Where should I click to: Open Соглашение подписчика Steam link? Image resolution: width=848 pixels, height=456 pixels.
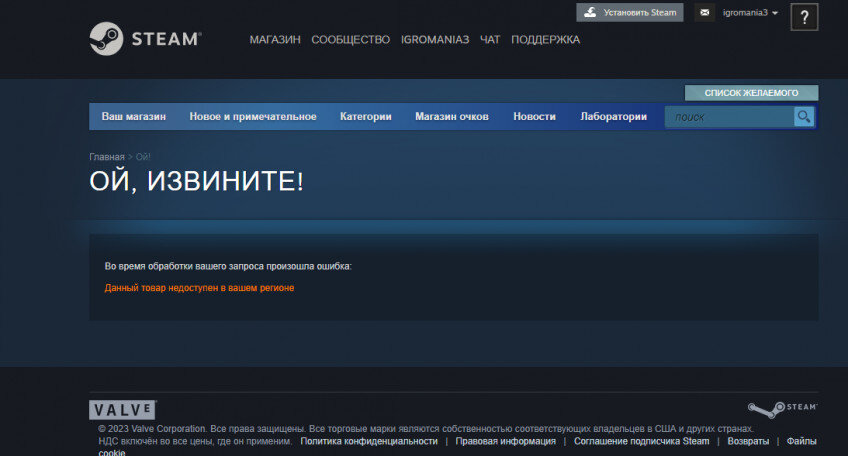(x=641, y=441)
